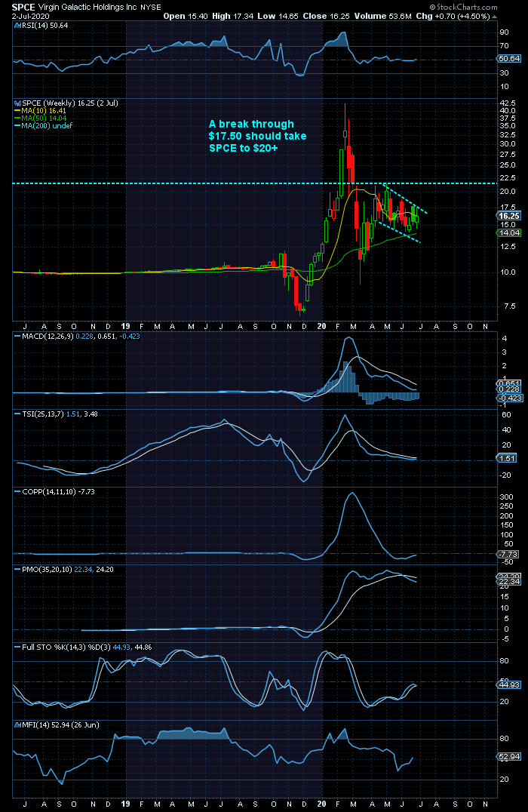
Task: Click the 14.04 MA value tag on price axis
Action: click(509, 233)
